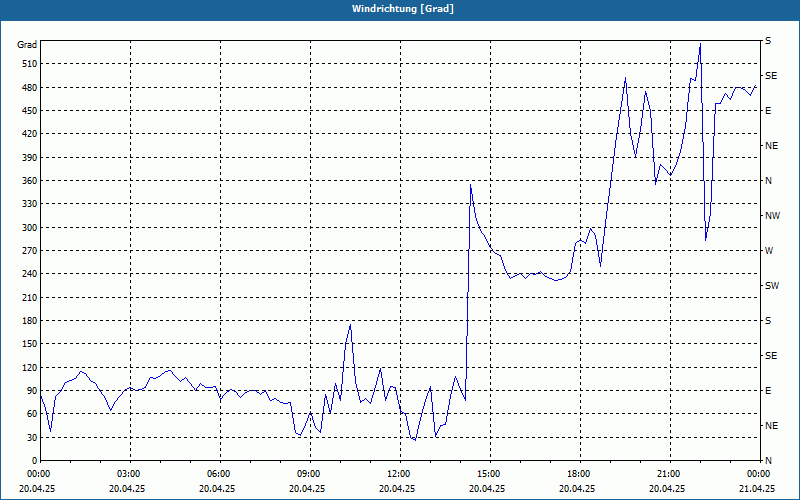
Task: Click the 90 left axis label
Action: click(x=31, y=391)
